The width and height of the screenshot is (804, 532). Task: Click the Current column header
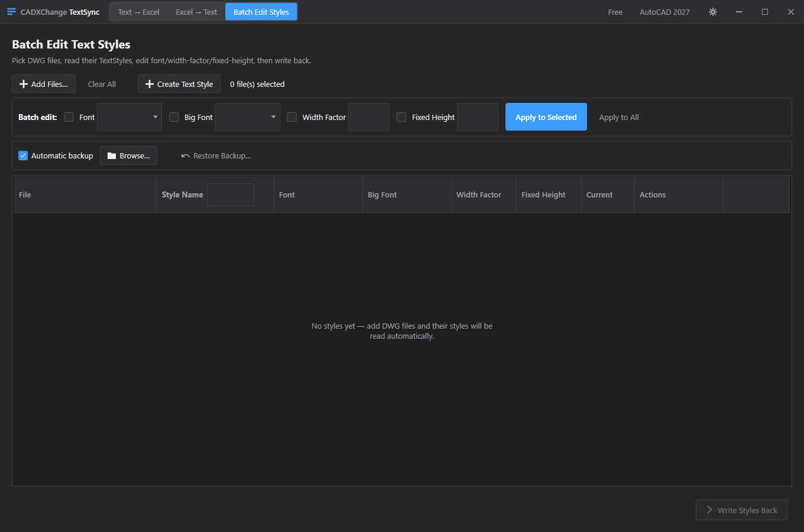[x=608, y=194]
